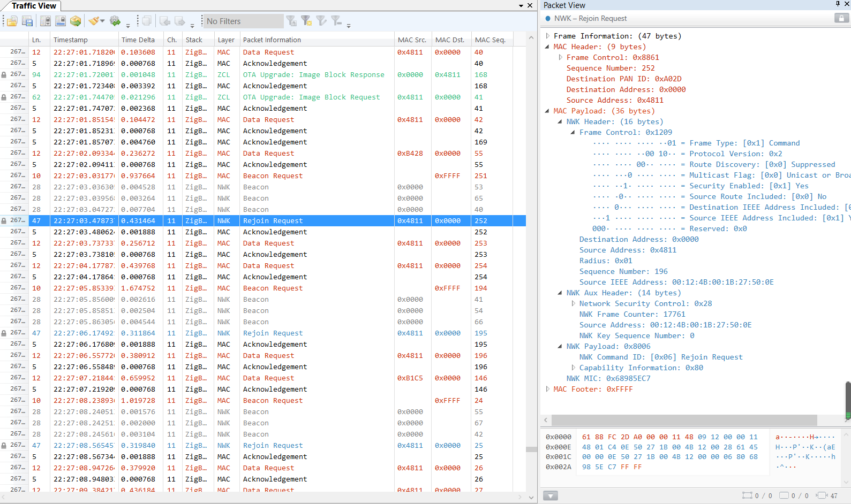Click the funnel icon with pencil
This screenshot has height=504, width=851.
321,21
